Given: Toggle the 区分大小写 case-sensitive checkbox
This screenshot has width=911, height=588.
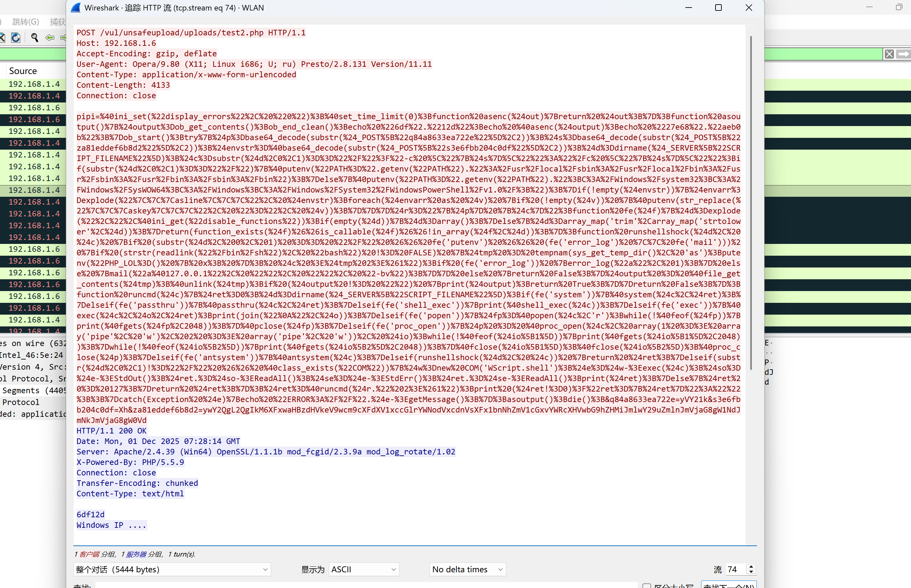Looking at the screenshot, I should coord(646,585).
